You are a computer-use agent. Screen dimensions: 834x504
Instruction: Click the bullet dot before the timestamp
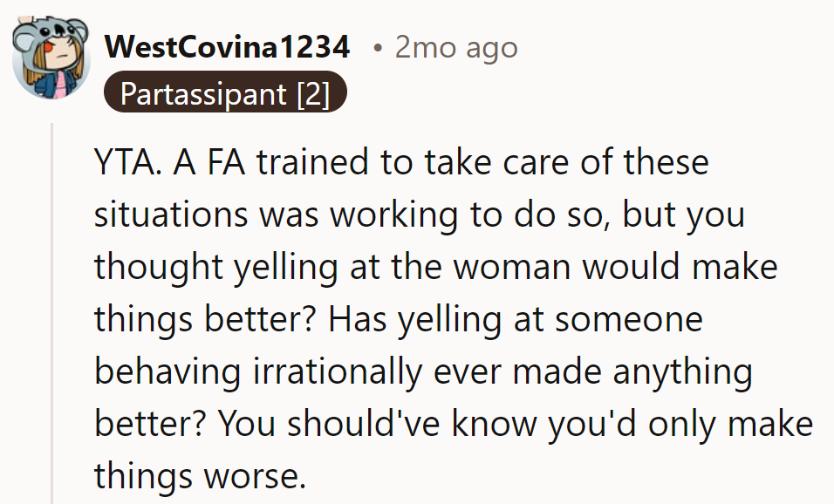(378, 48)
